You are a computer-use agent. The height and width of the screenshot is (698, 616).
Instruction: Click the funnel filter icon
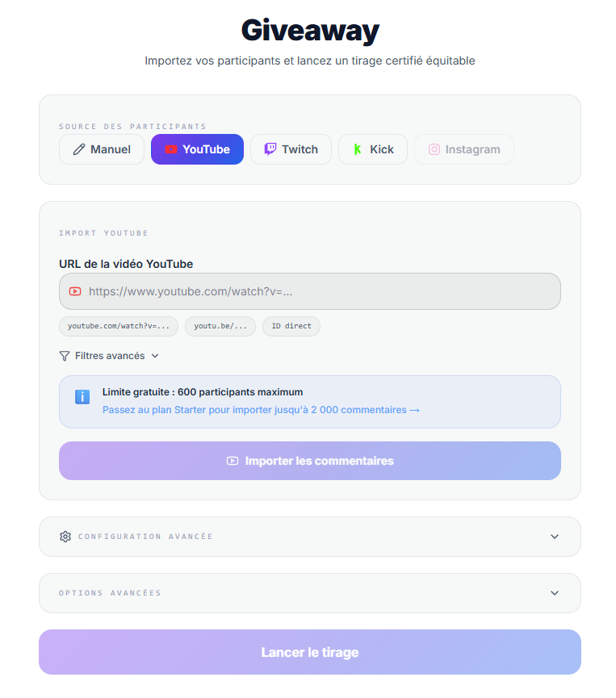tap(65, 356)
